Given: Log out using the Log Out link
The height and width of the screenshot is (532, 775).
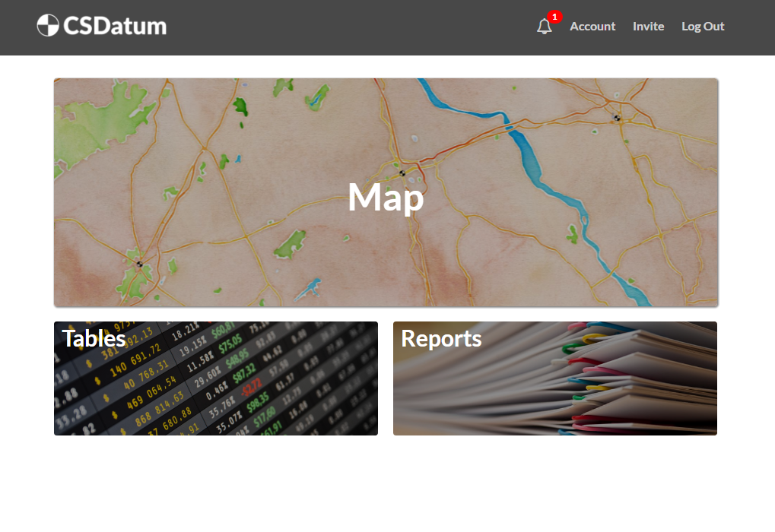Looking at the screenshot, I should pyautogui.click(x=703, y=27).
